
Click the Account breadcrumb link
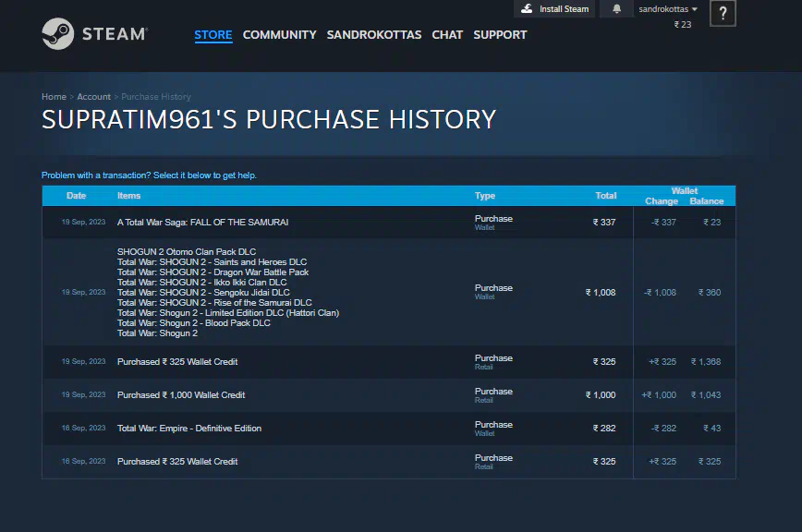[x=93, y=97]
